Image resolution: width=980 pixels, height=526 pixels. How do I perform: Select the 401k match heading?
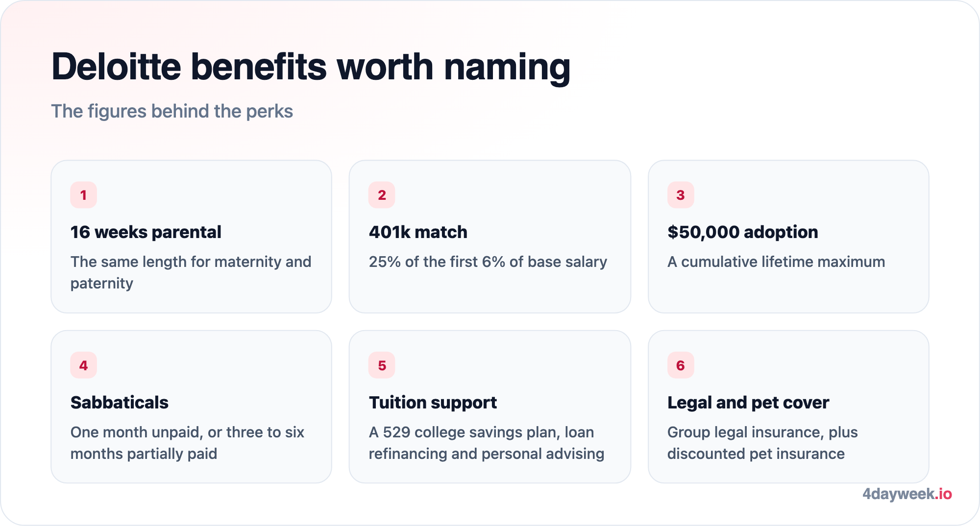click(418, 232)
